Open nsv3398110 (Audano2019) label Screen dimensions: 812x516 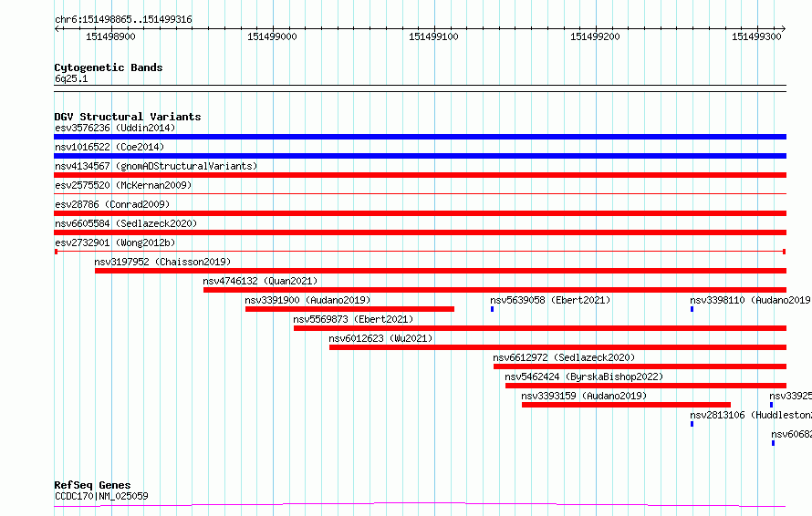coord(750,300)
